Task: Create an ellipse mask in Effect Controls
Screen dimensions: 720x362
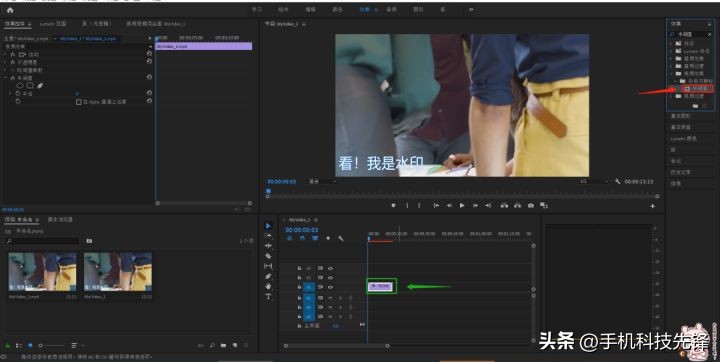Action: point(20,85)
